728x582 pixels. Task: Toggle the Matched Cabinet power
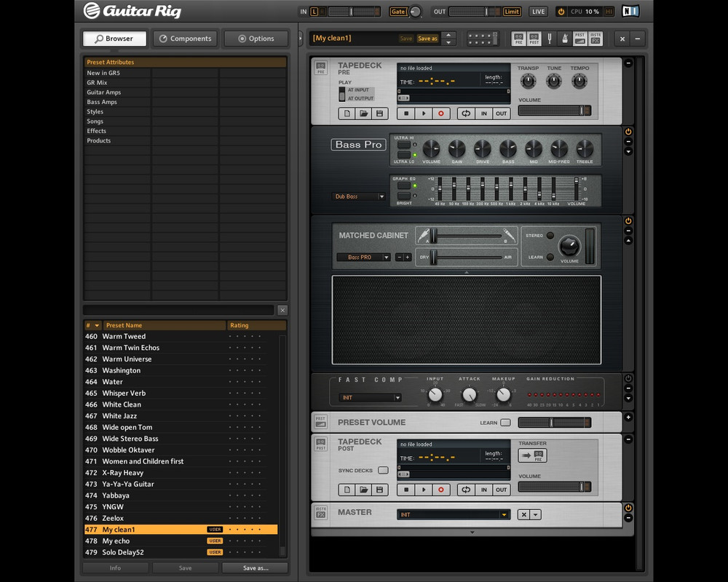point(628,221)
